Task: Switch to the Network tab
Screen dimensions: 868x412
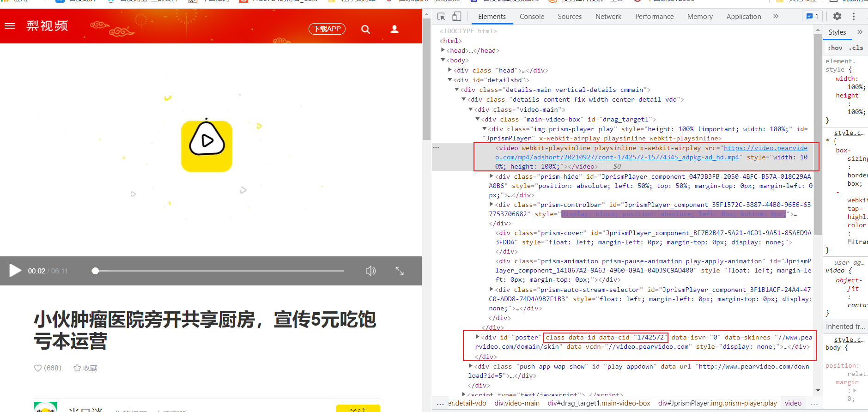Action: pyautogui.click(x=608, y=17)
